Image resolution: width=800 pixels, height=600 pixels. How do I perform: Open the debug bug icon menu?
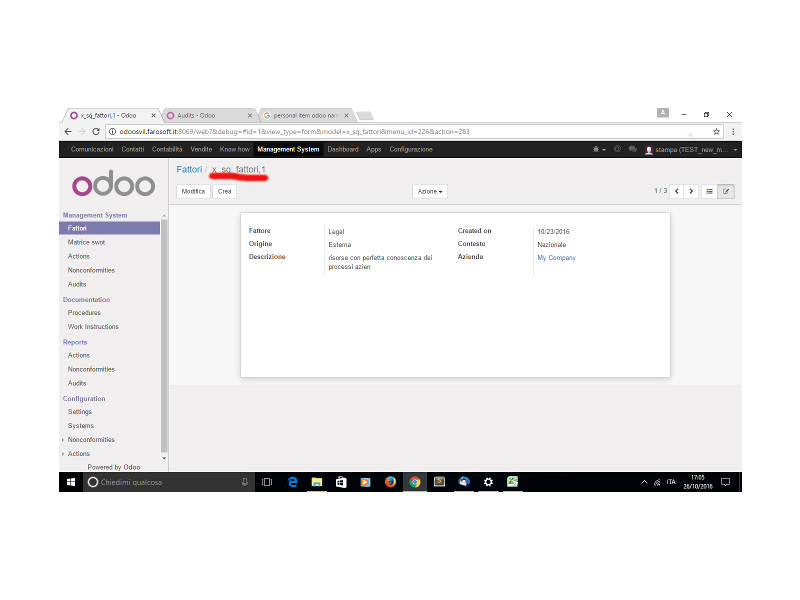(598, 149)
